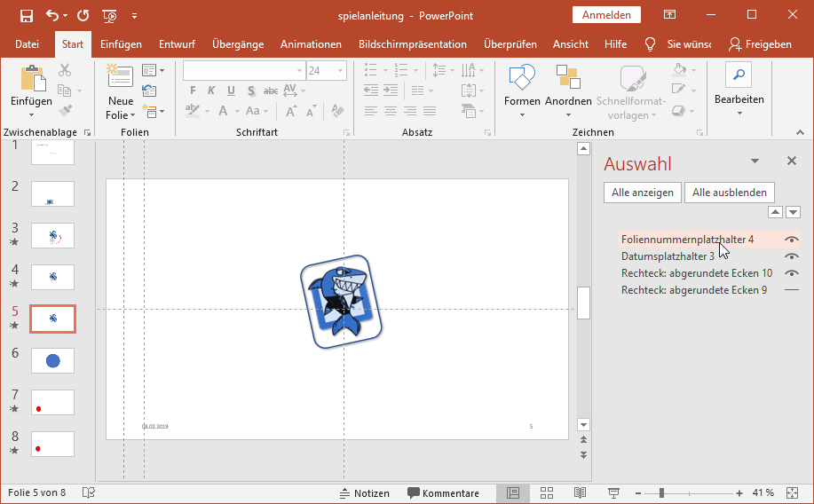Cut selection with the scissors icon

65,70
